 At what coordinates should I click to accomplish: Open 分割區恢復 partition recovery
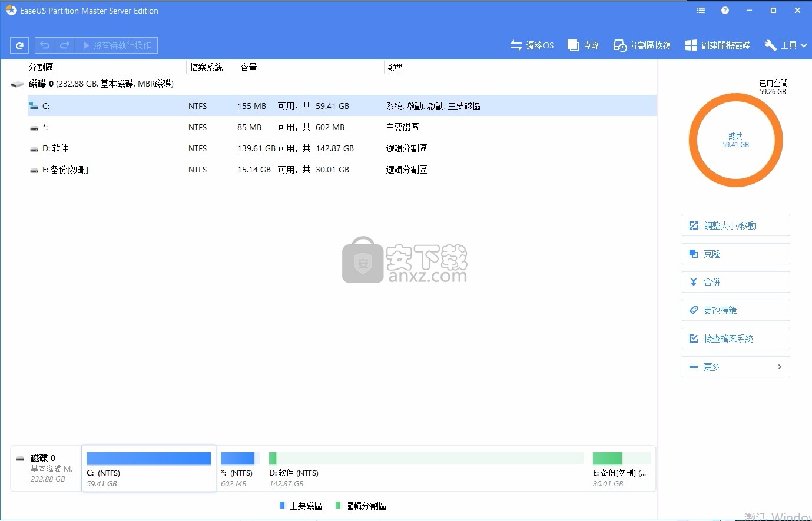642,45
